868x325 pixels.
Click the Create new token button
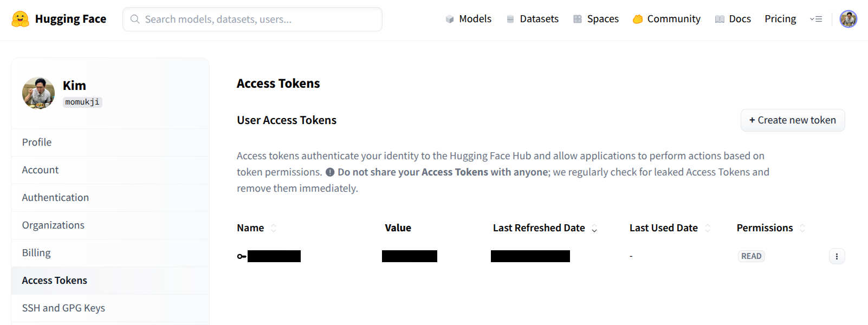(x=792, y=120)
